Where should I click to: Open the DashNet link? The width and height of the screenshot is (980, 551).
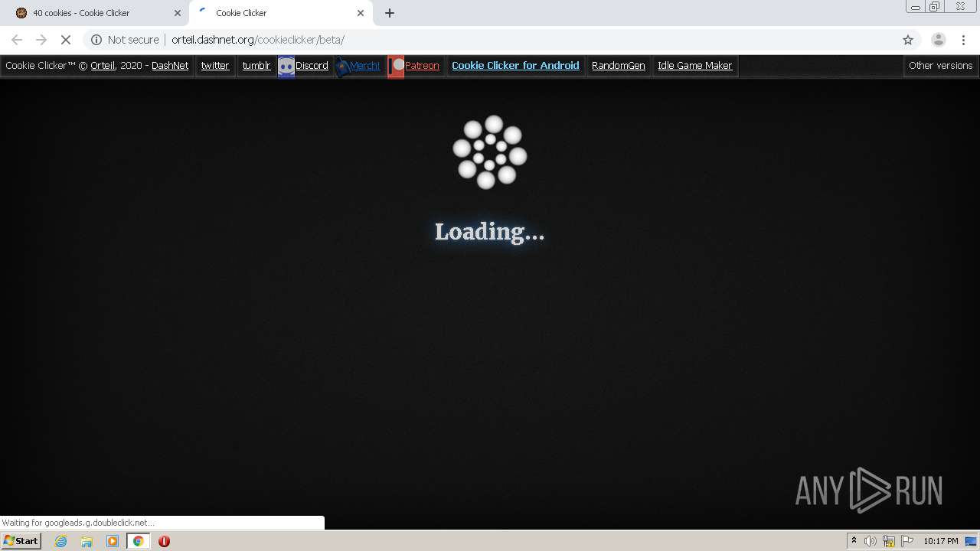coord(170,66)
